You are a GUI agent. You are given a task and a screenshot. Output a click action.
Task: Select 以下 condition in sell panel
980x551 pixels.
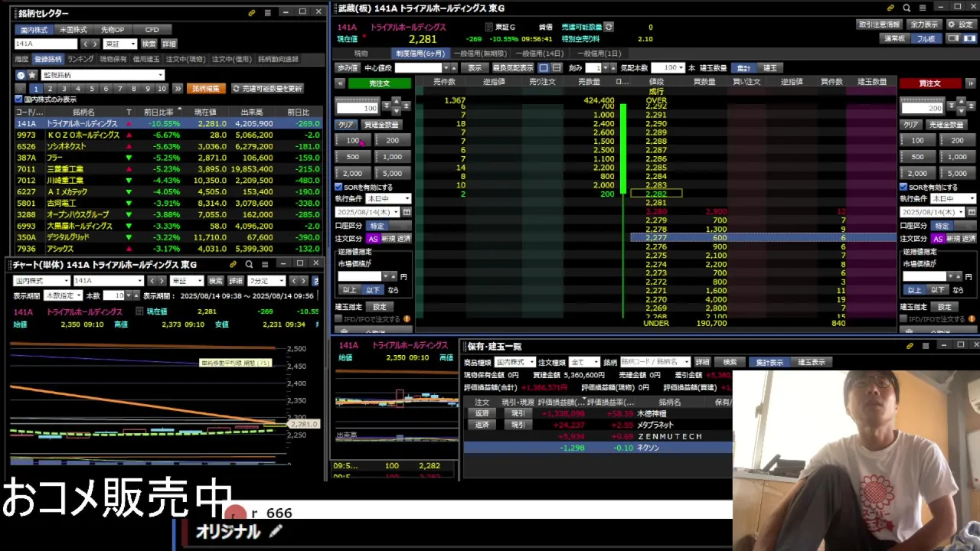coord(372,290)
